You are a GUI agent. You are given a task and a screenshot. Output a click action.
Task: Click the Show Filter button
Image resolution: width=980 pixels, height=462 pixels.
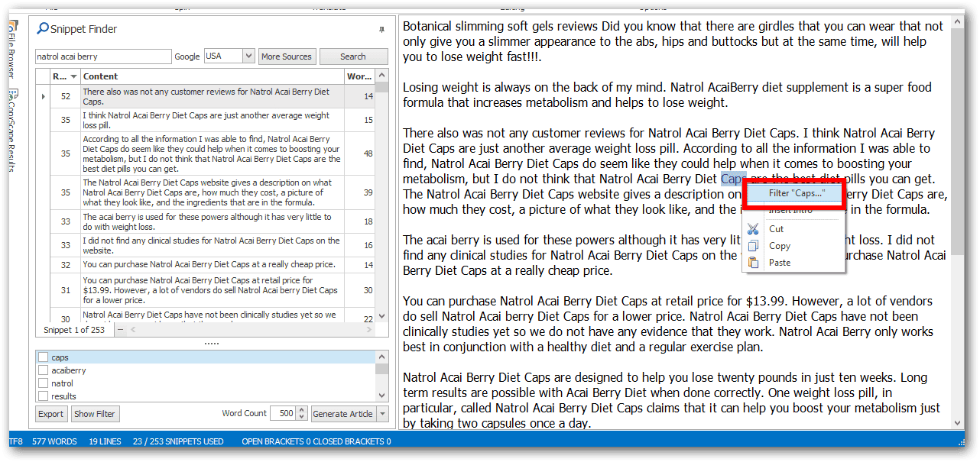point(95,414)
